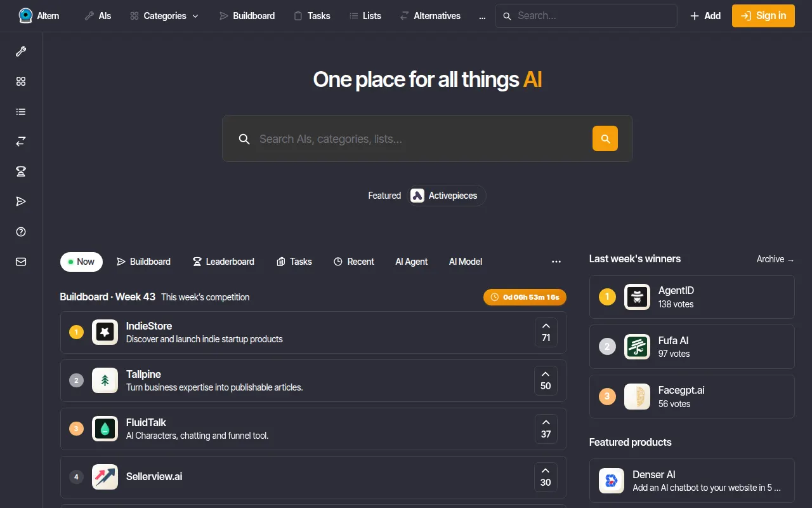Screen dimensions: 812x508
Task: Click the Add button in header
Action: [x=705, y=16]
